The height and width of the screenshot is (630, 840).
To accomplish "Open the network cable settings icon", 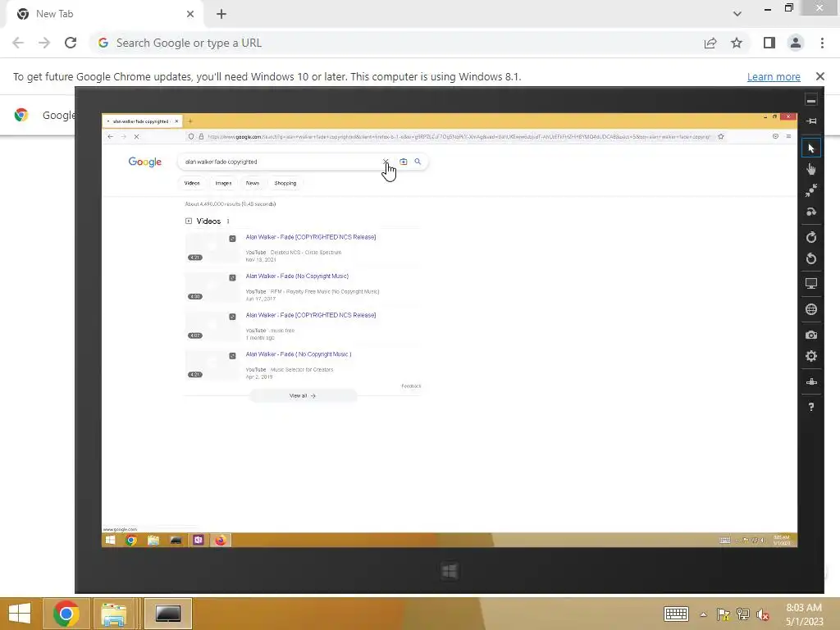I will point(811,382).
